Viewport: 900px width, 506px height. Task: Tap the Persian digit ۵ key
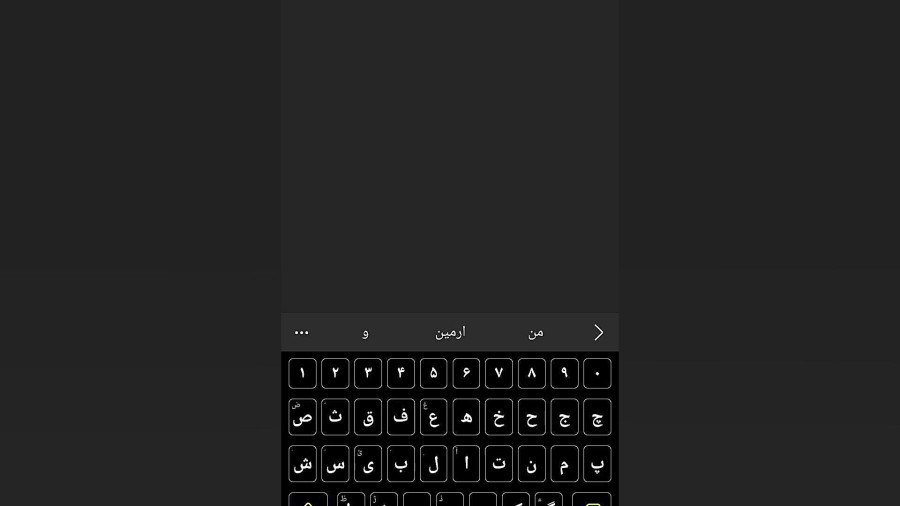coord(433,373)
